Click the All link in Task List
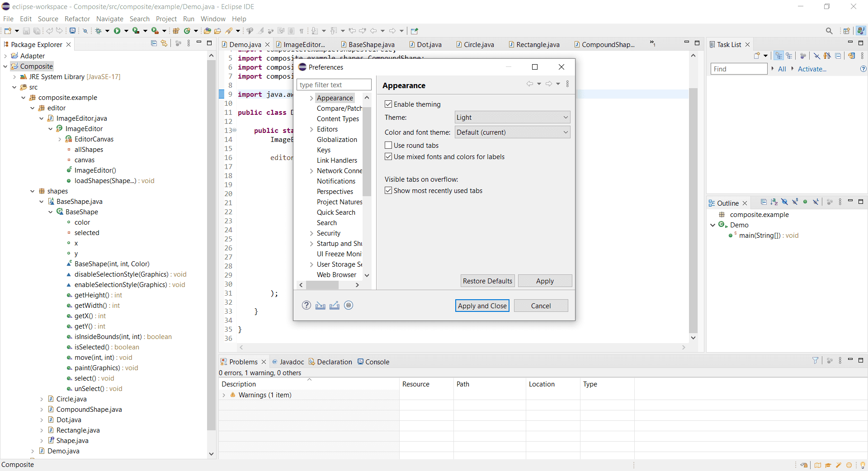868x471 pixels. coord(782,69)
